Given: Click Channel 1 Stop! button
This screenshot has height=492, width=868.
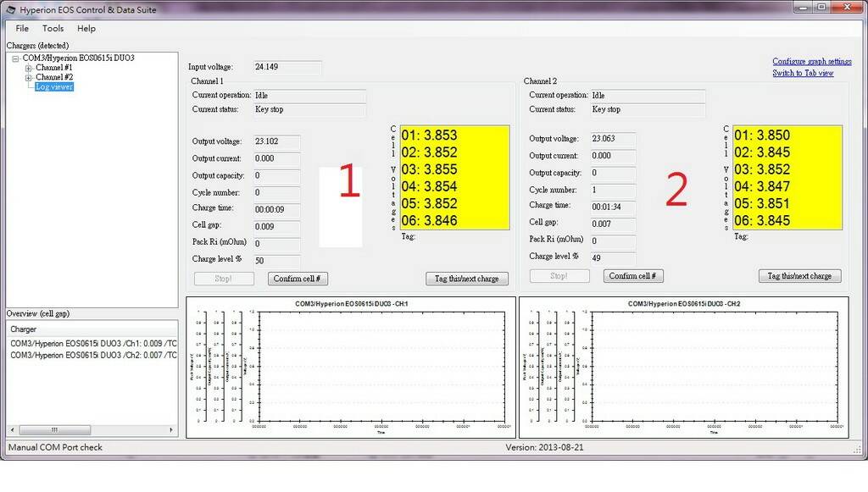Looking at the screenshot, I should 224,279.
